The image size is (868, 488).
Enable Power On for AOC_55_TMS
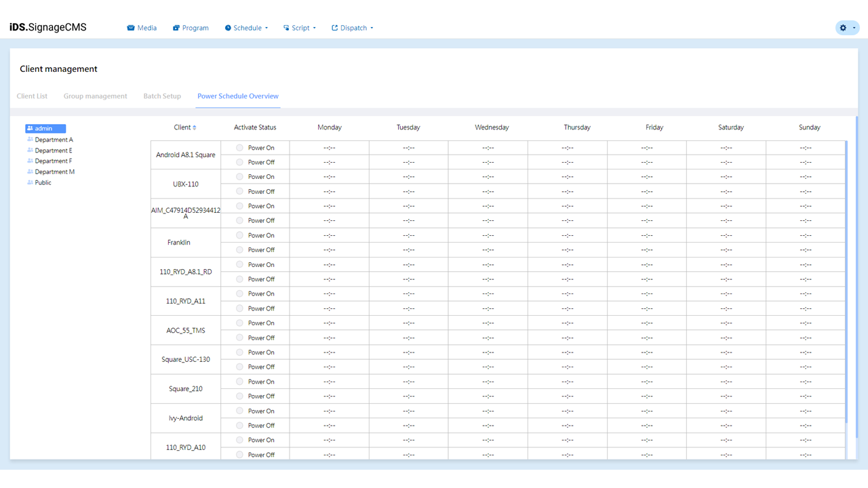pos(239,323)
